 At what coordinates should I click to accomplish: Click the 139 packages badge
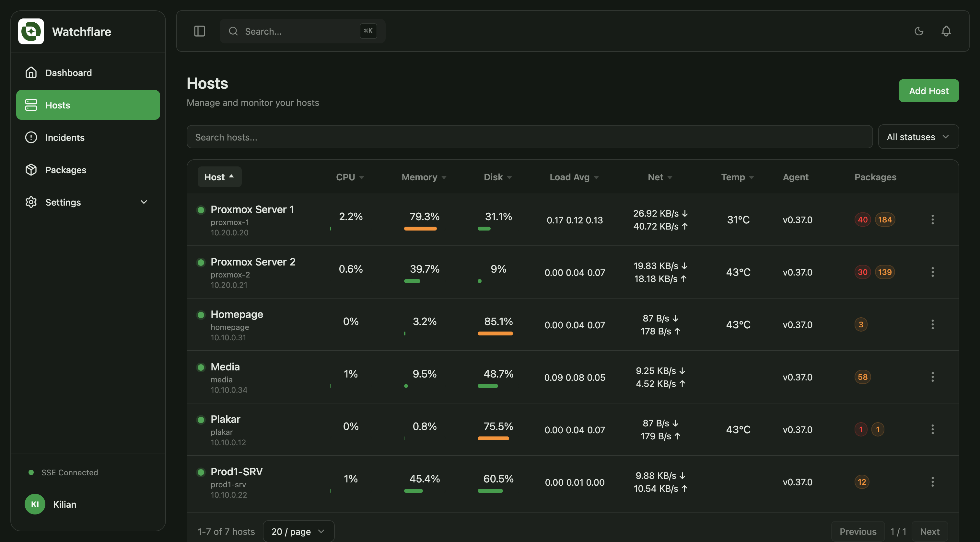885,272
